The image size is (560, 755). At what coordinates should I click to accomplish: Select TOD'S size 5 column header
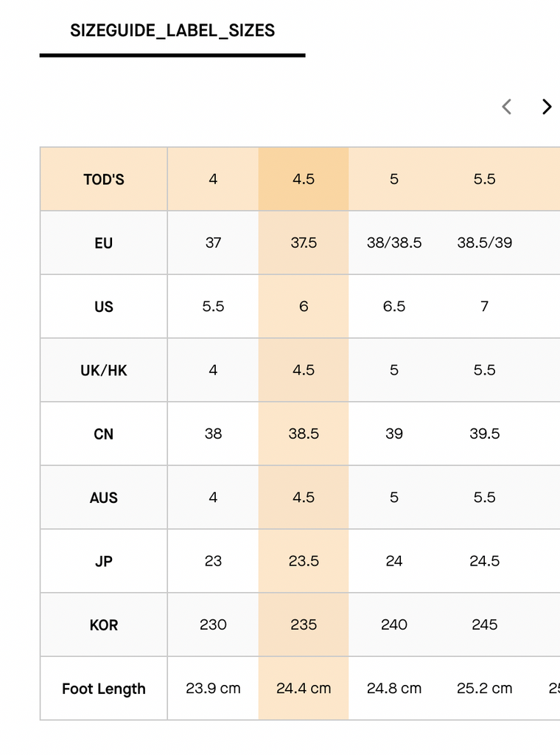tap(394, 179)
